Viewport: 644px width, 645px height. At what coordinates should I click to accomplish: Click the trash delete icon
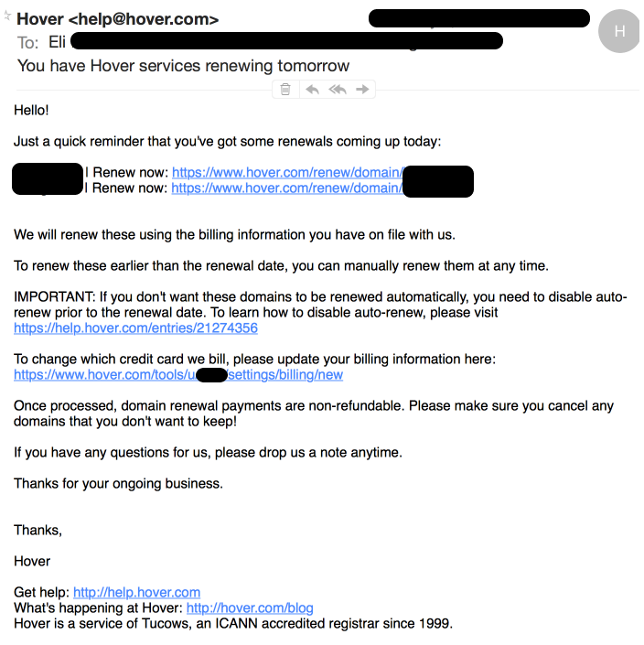coord(285,90)
